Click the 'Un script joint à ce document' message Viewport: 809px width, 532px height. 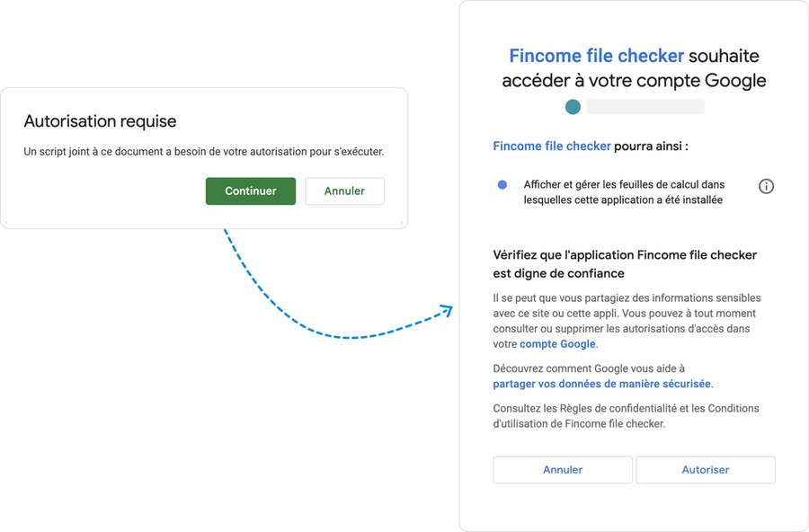[203, 152]
